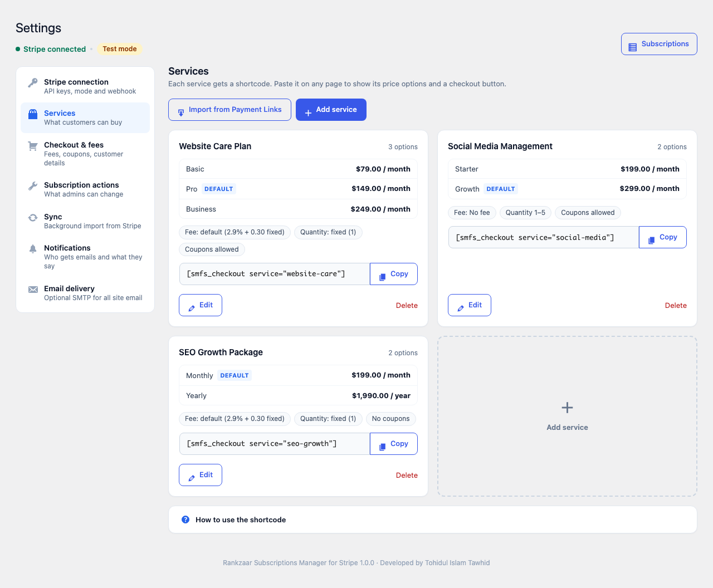Import services from Payment Links
This screenshot has width=713, height=588.
(229, 110)
